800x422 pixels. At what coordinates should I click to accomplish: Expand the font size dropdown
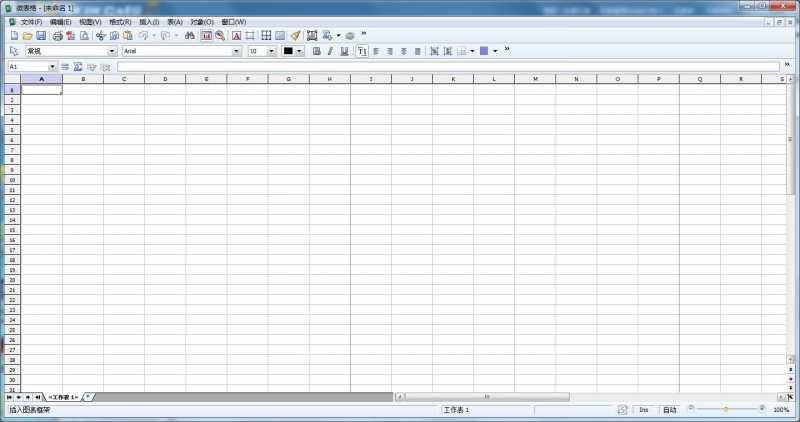click(x=271, y=51)
